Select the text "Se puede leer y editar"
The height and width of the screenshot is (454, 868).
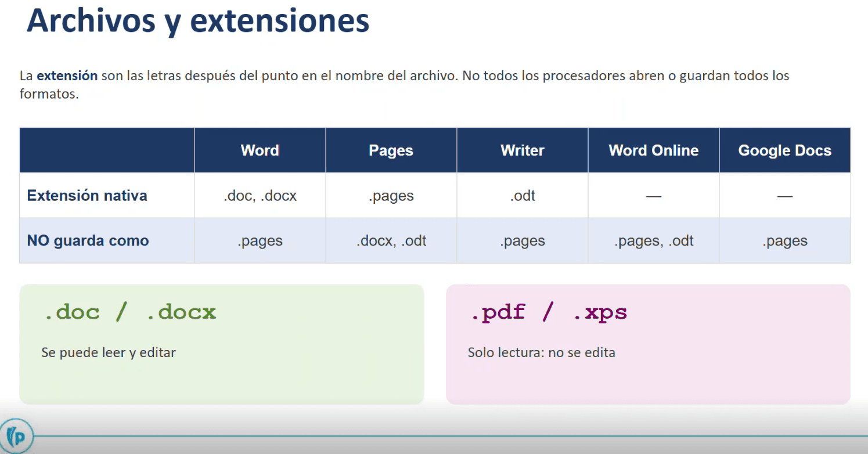pyautogui.click(x=109, y=352)
